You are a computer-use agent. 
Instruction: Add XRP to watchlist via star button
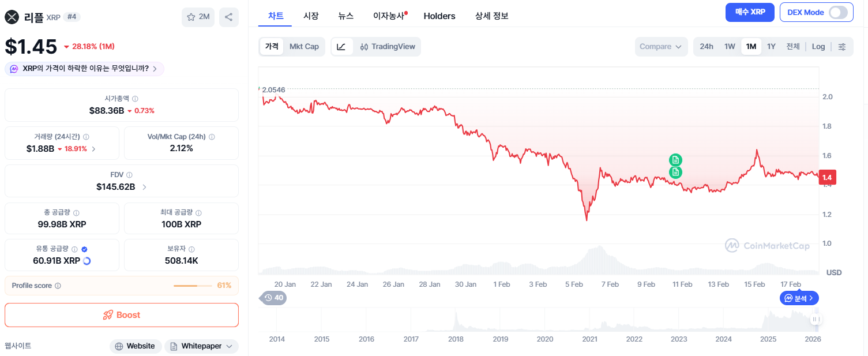click(x=198, y=17)
